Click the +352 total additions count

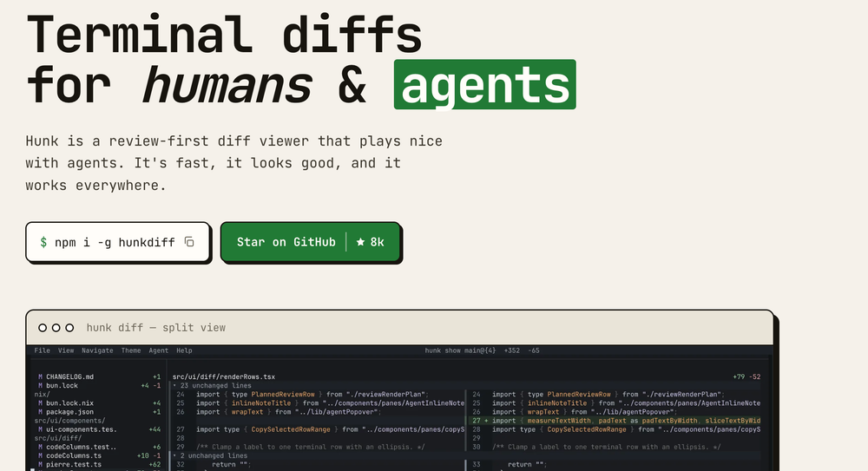coord(512,350)
